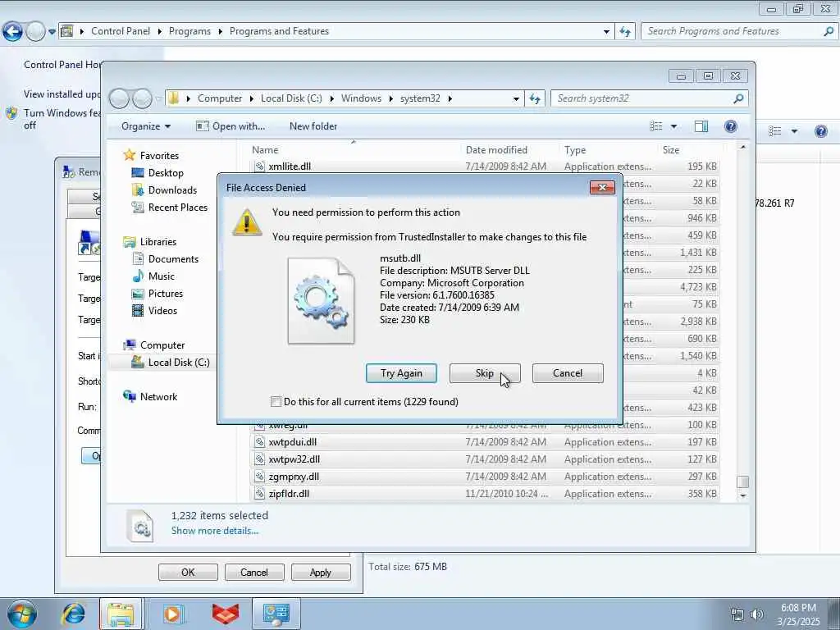Open help icon in system32 window
Screen dimensions: 840x630
(x=731, y=126)
